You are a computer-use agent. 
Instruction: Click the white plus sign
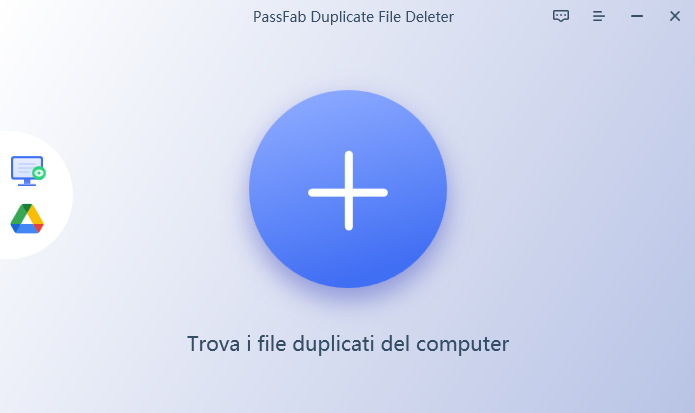tap(348, 191)
